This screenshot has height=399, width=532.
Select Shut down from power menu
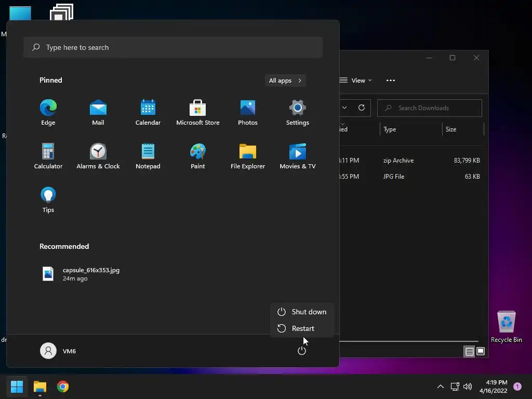click(302, 312)
